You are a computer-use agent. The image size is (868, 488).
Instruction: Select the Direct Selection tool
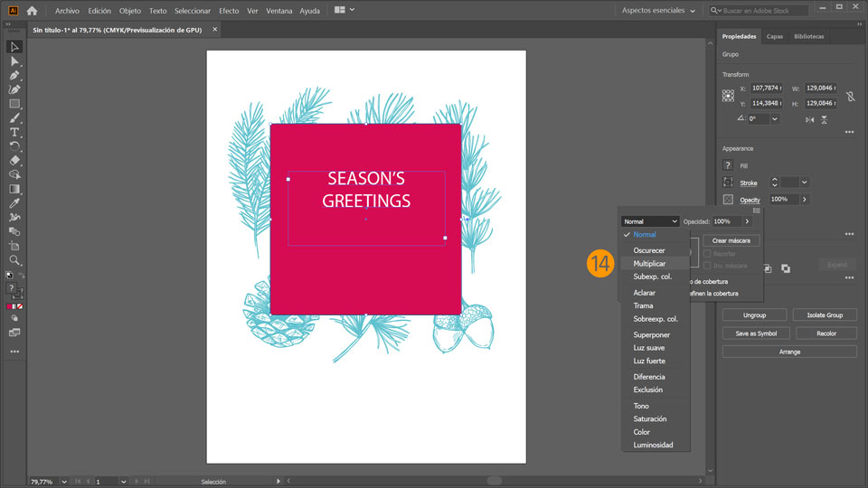(x=14, y=61)
